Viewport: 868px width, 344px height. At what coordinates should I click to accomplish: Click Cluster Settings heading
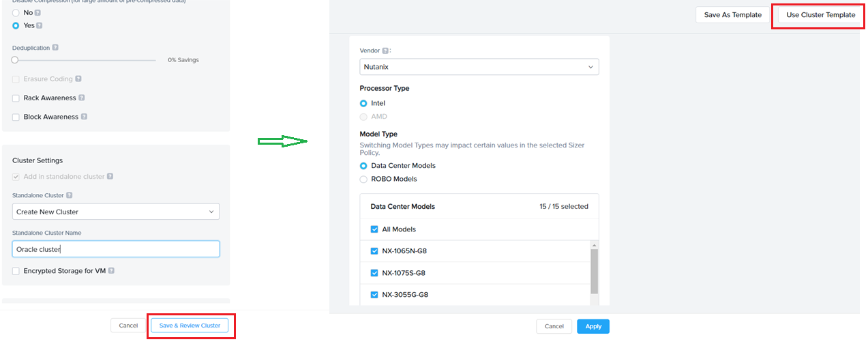coord(38,160)
